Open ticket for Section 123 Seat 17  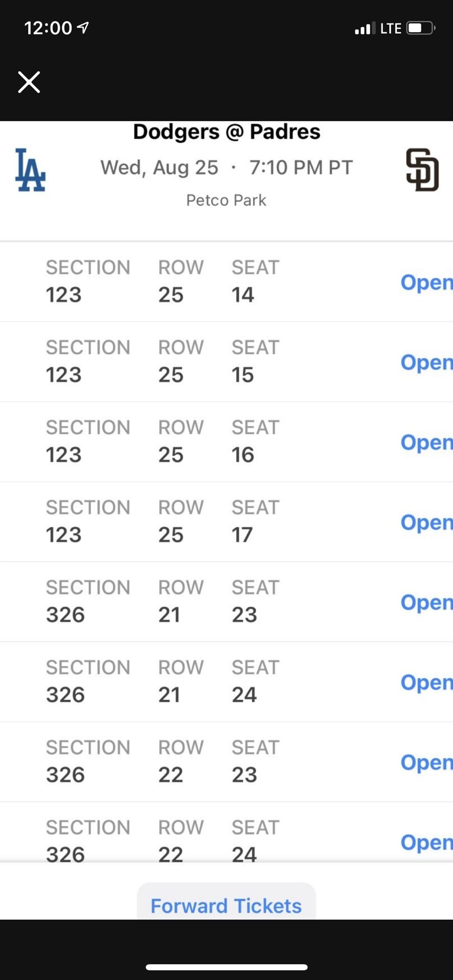point(426,522)
